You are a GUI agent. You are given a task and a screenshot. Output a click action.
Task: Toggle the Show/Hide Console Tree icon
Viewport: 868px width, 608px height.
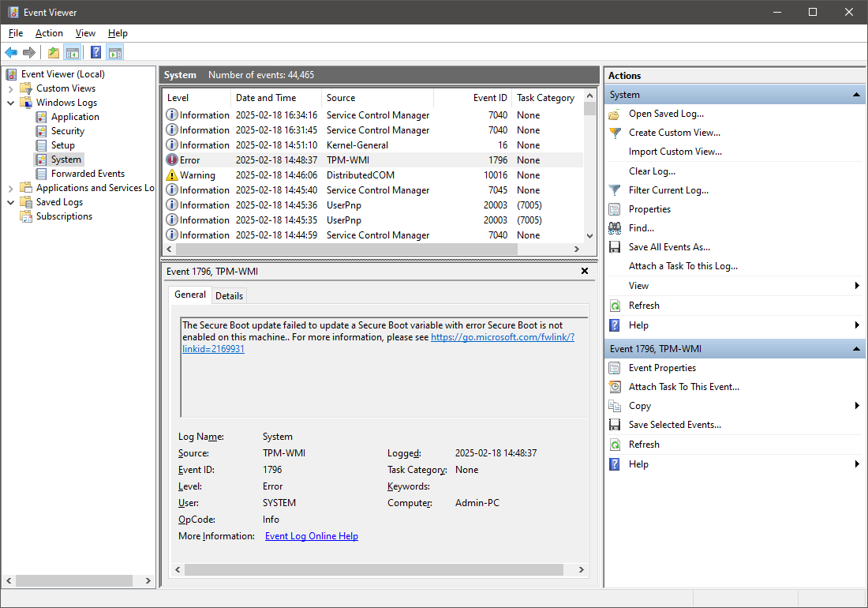pos(72,53)
